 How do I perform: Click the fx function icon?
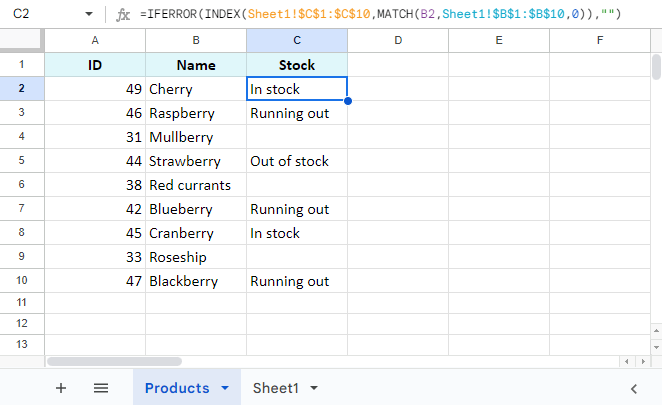coord(123,15)
